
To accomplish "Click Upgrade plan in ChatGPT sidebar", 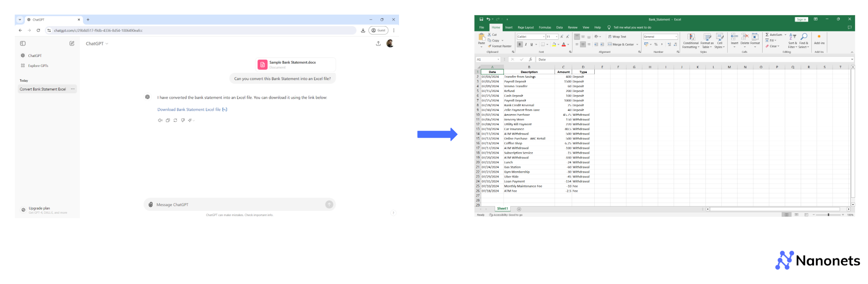I will (x=43, y=210).
